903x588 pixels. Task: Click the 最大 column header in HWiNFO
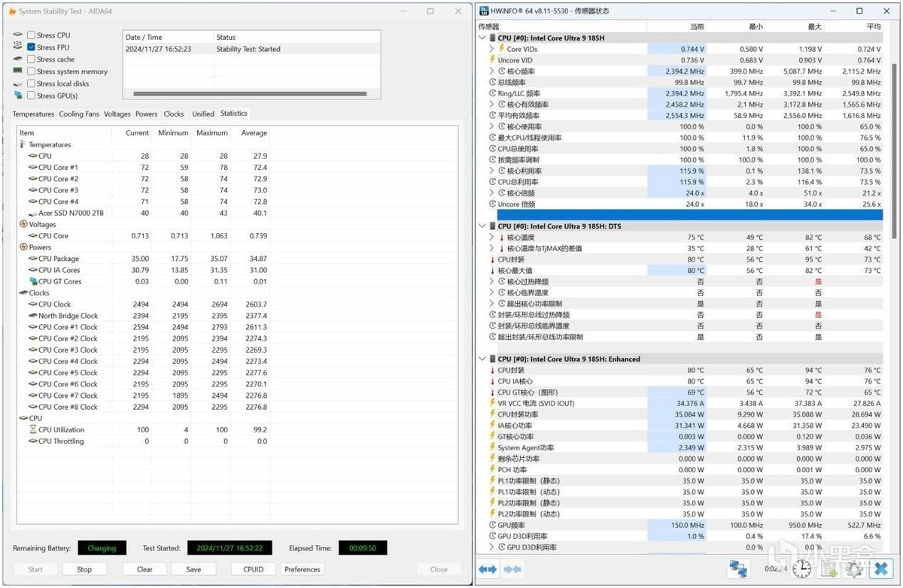[x=795, y=26]
